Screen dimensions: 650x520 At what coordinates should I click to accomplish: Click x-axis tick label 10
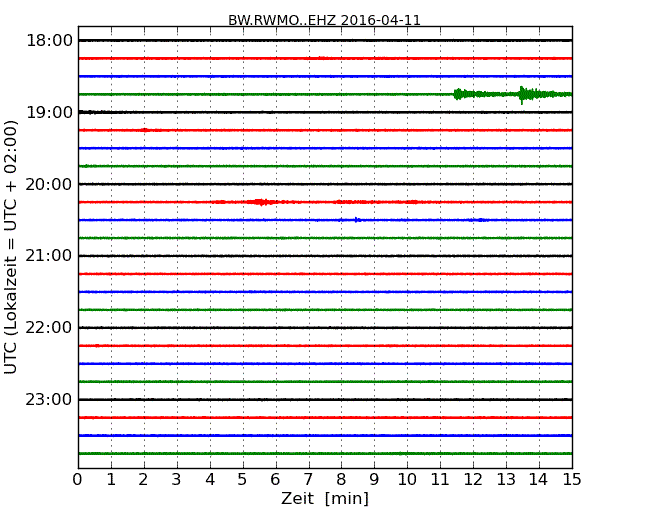[407, 480]
